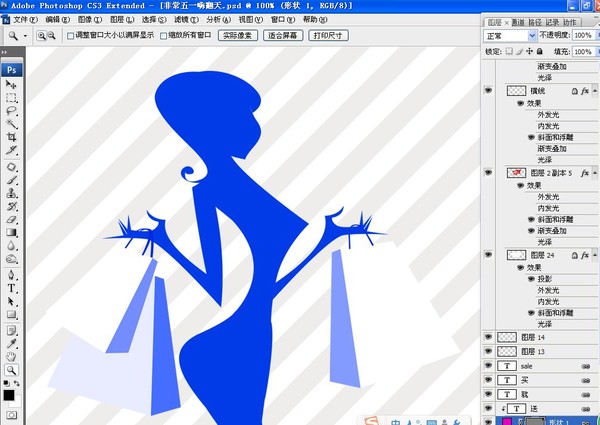
Task: Select the Horizontal Type tool
Action: pyautogui.click(x=11, y=288)
